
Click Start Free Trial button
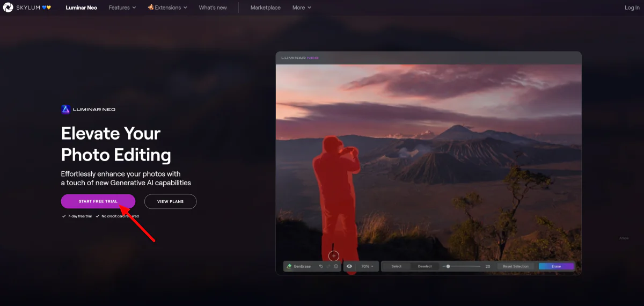[x=98, y=201]
